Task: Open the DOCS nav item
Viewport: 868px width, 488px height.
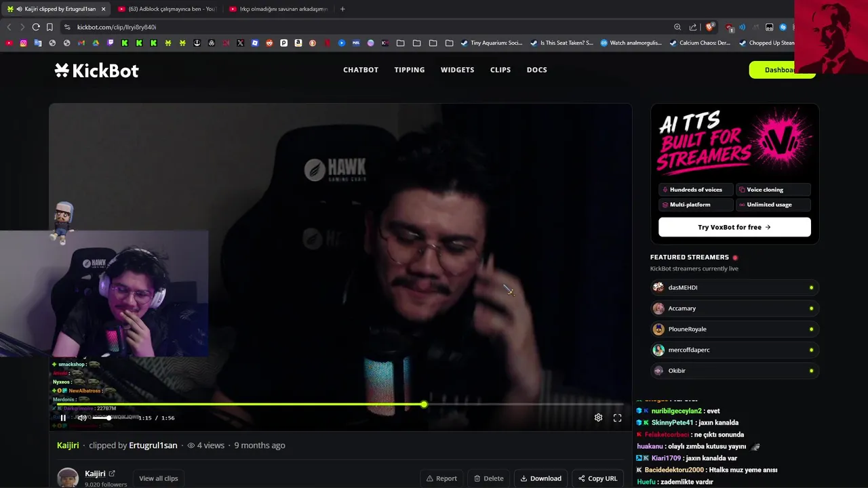Action: [536, 70]
